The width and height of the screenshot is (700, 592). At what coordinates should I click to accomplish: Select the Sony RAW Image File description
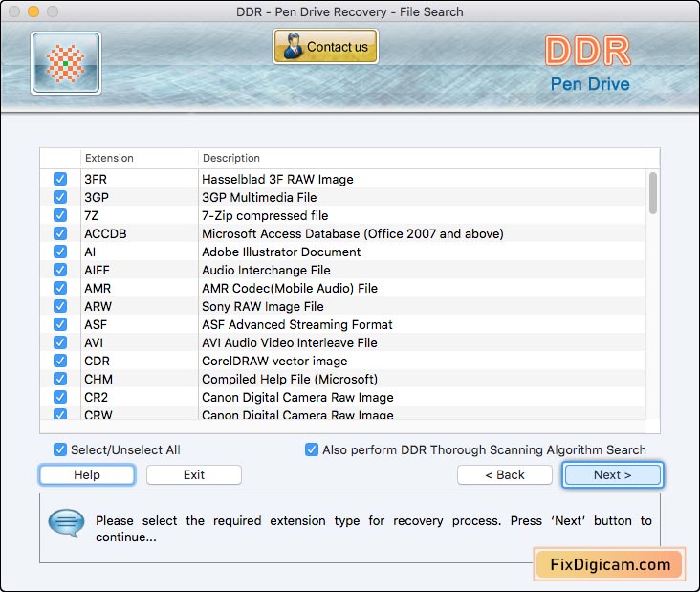click(262, 306)
